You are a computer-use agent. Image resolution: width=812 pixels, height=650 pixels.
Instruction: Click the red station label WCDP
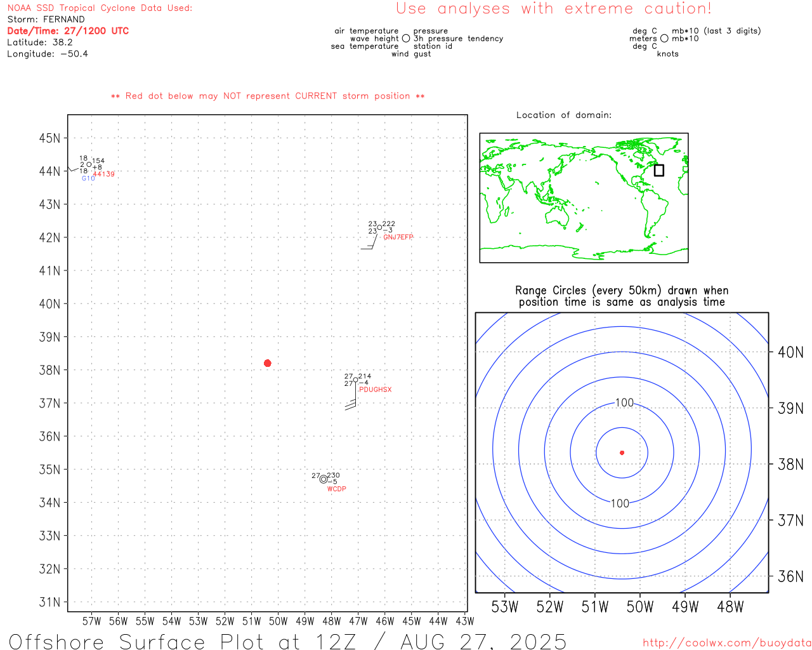tap(337, 489)
